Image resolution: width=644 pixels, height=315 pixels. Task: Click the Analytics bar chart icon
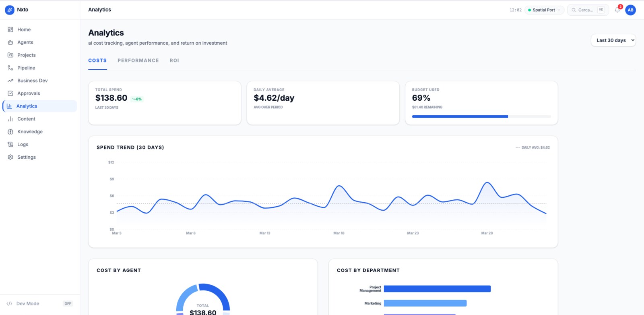tap(9, 106)
